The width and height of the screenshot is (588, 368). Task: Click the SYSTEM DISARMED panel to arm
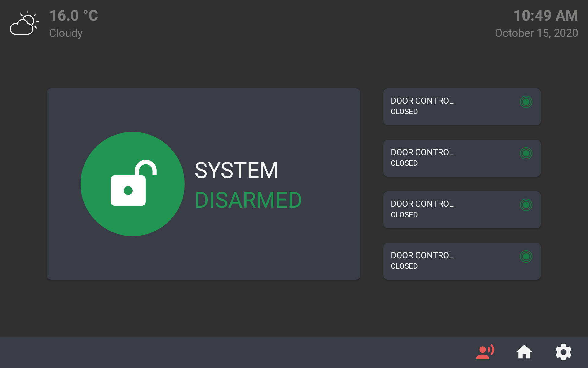point(203,183)
